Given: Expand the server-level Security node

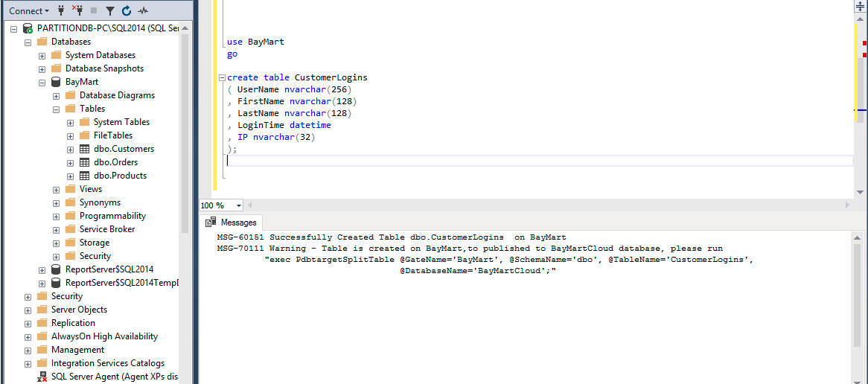Looking at the screenshot, I should click(28, 297).
